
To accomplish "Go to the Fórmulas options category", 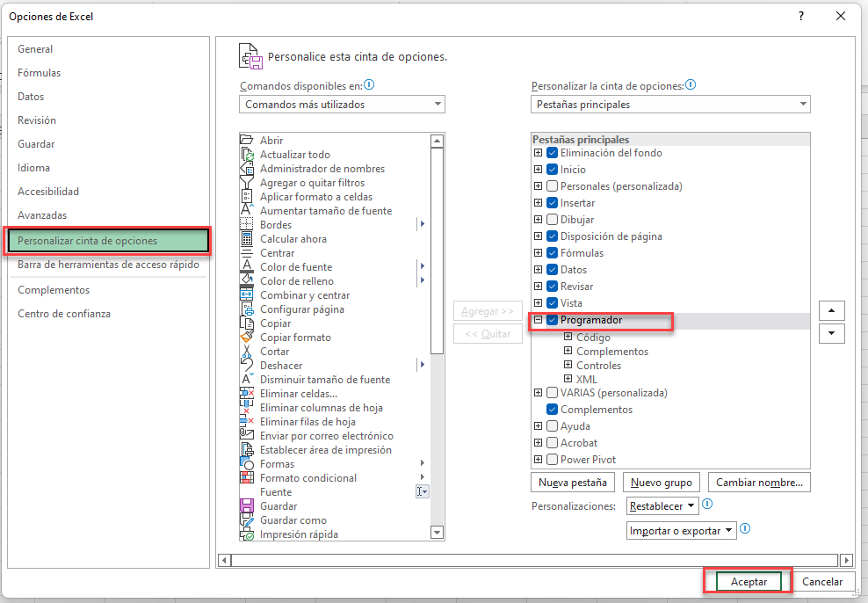I will click(40, 73).
